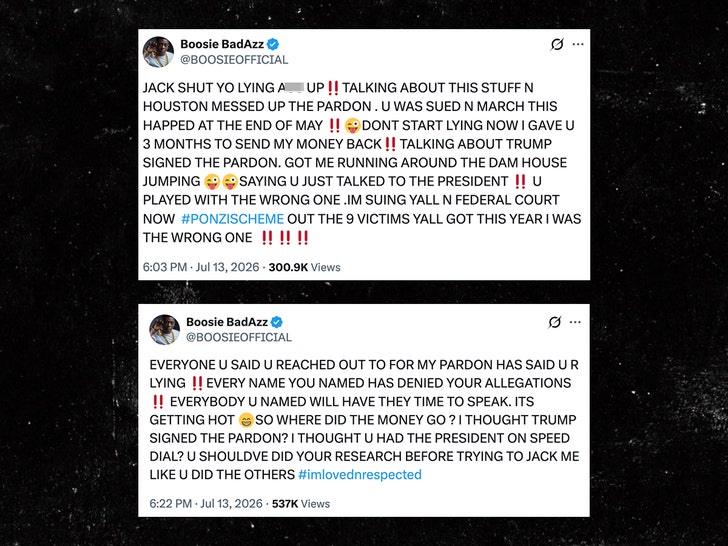This screenshot has width=728, height=546.
Task: Click the 6:03 PM · Jul 13, 2026 timestamp
Action: 201,267
